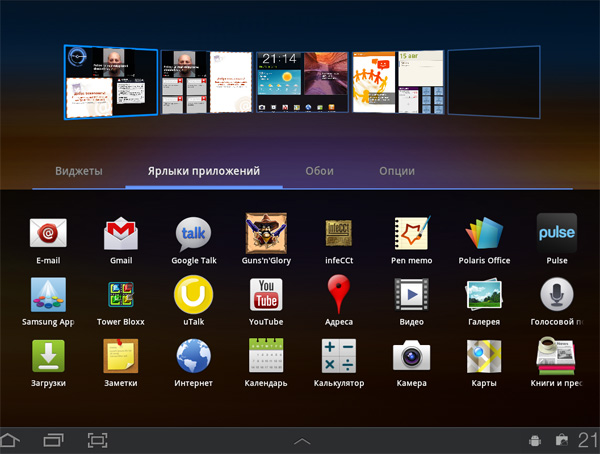Open the Опции tab
The height and width of the screenshot is (454, 600).
(397, 171)
